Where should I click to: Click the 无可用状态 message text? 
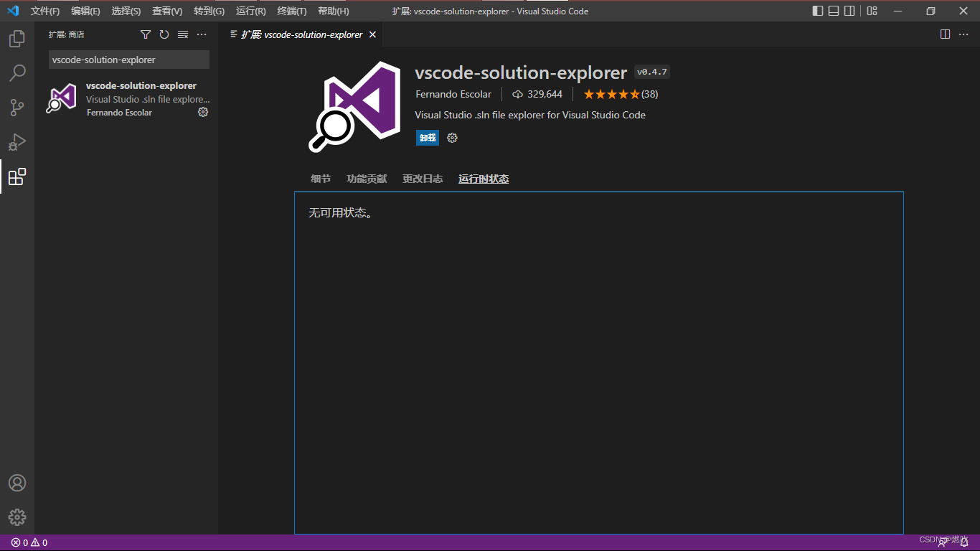coord(341,213)
